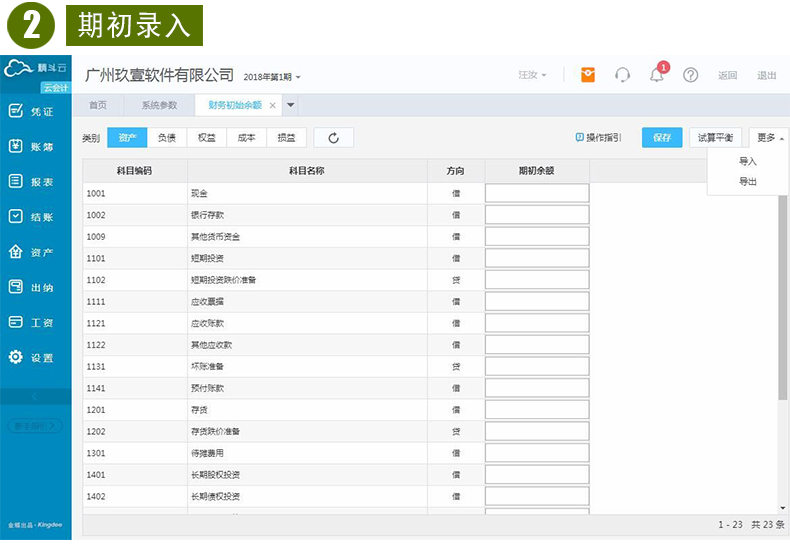Click the account code 1002 cell
Viewport: 790px width, 544px height.
[x=135, y=215]
